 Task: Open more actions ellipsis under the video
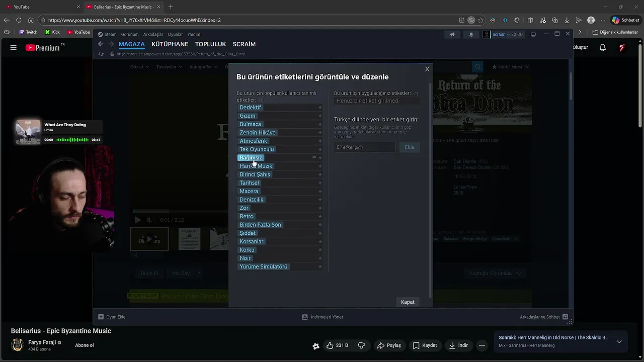click(482, 345)
